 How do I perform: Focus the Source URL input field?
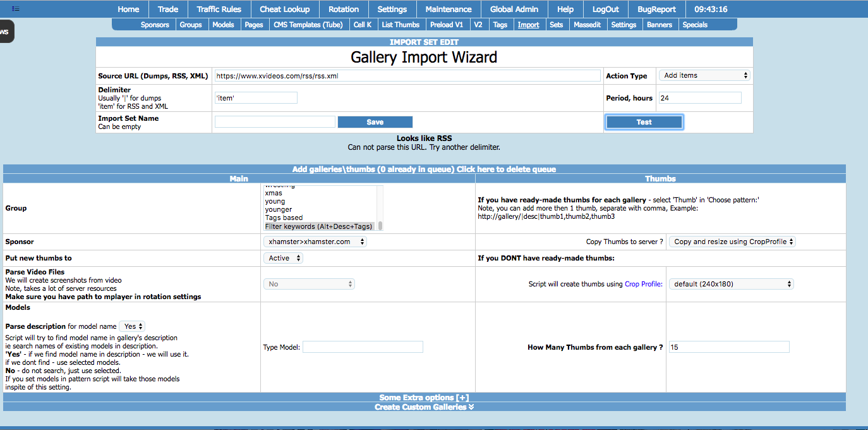tap(407, 75)
